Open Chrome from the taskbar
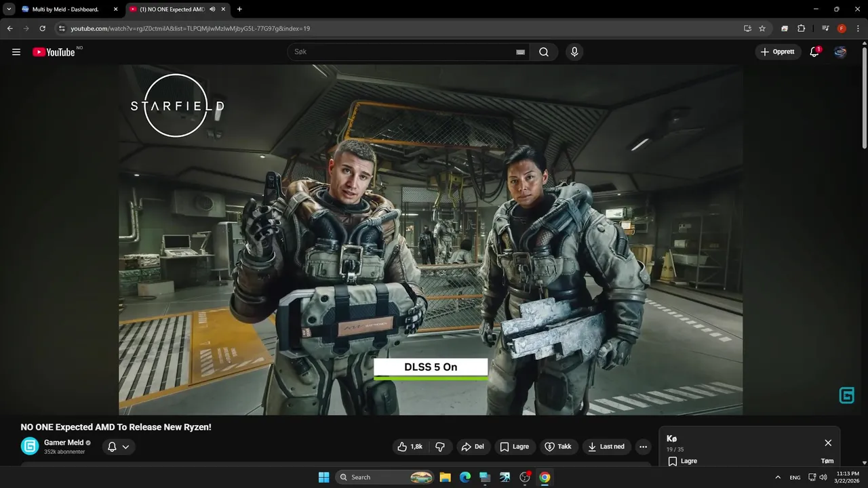This screenshot has height=488, width=868. pos(544,477)
